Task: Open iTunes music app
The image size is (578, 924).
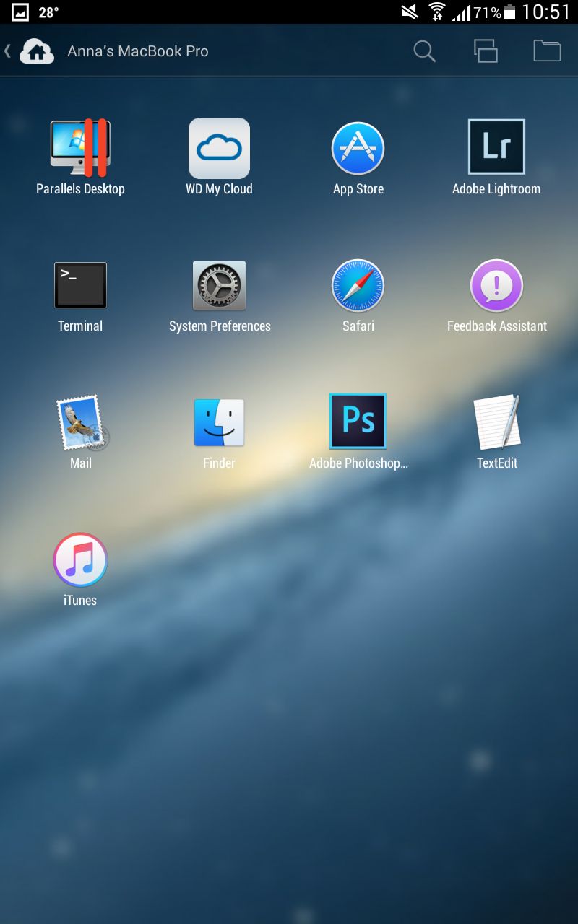Action: 80,560
